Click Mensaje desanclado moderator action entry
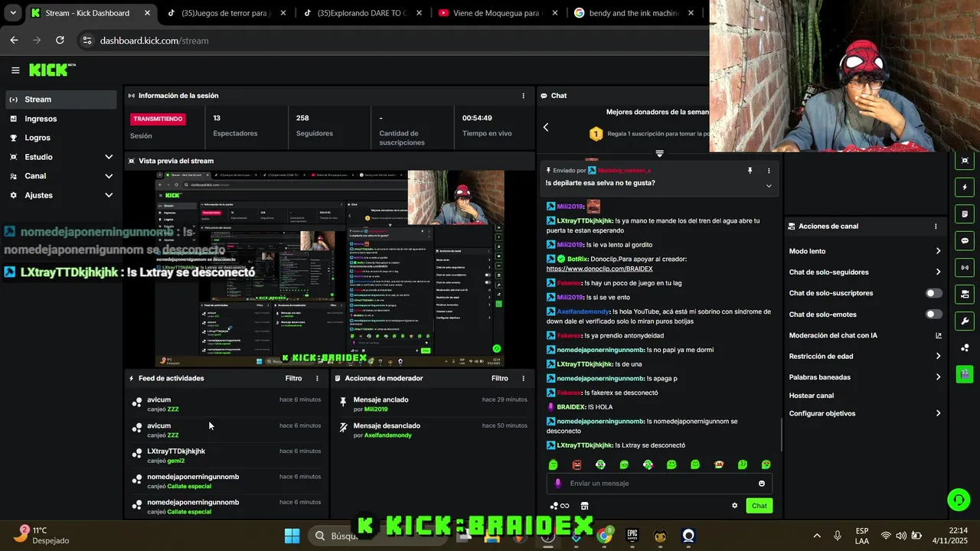This screenshot has height=551, width=980. tap(433, 430)
